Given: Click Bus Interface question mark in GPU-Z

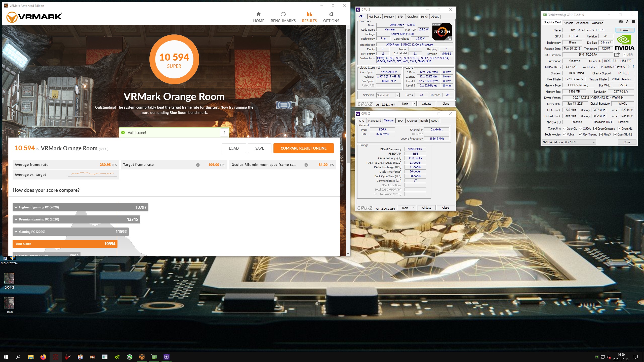Looking at the screenshot, I should [x=633, y=67].
